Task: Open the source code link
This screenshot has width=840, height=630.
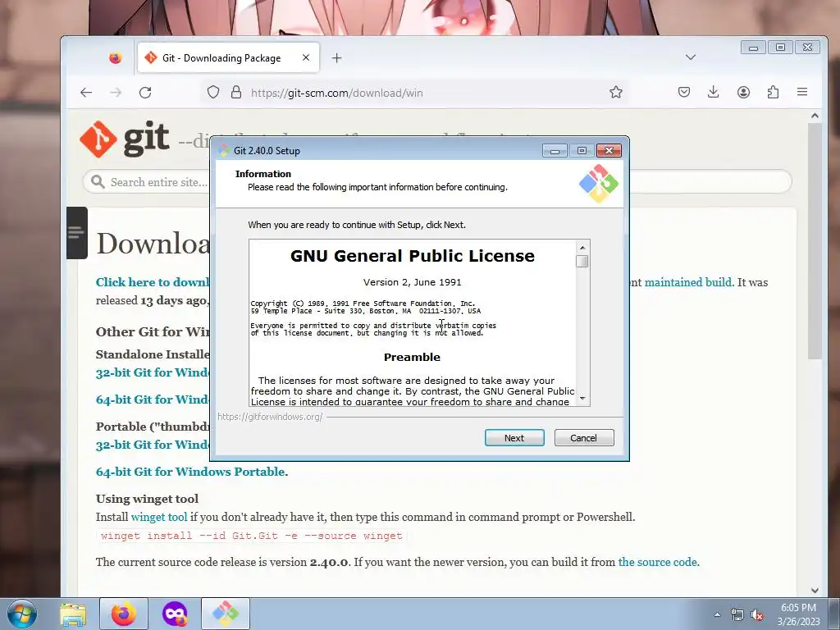Action: [658, 562]
